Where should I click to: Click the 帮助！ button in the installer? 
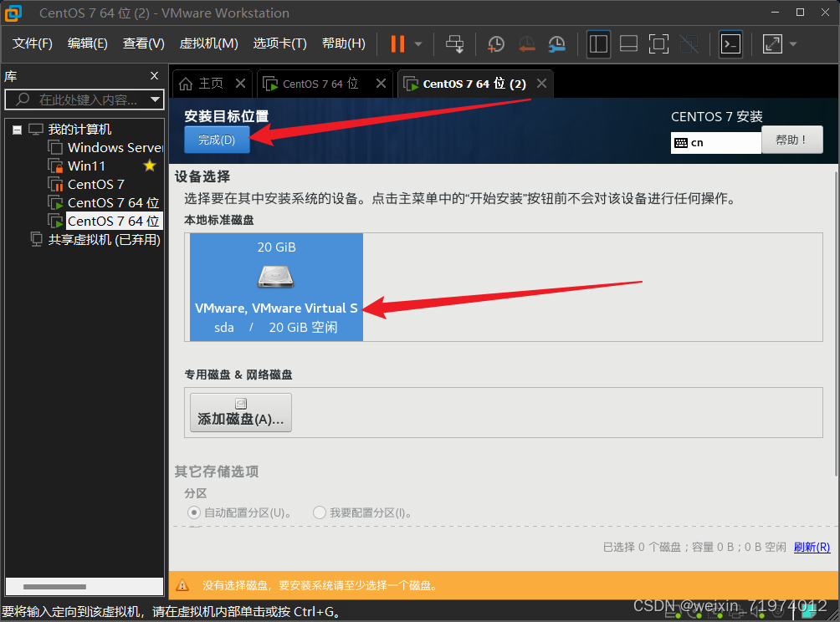point(791,140)
